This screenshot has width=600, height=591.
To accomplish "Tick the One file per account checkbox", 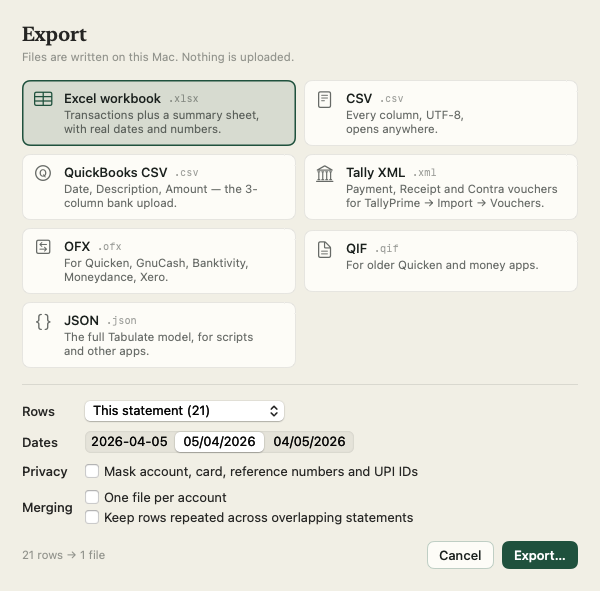I will (92, 497).
